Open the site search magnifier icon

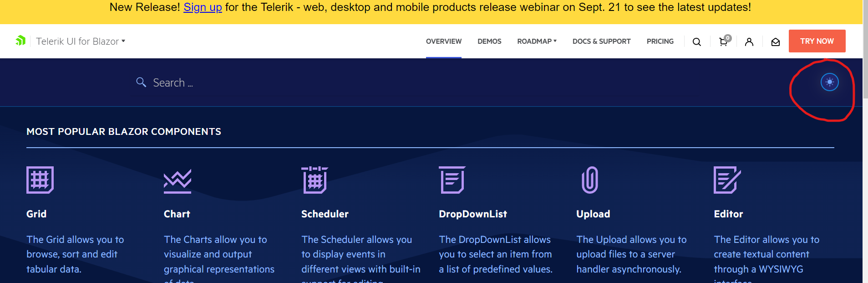click(x=696, y=42)
